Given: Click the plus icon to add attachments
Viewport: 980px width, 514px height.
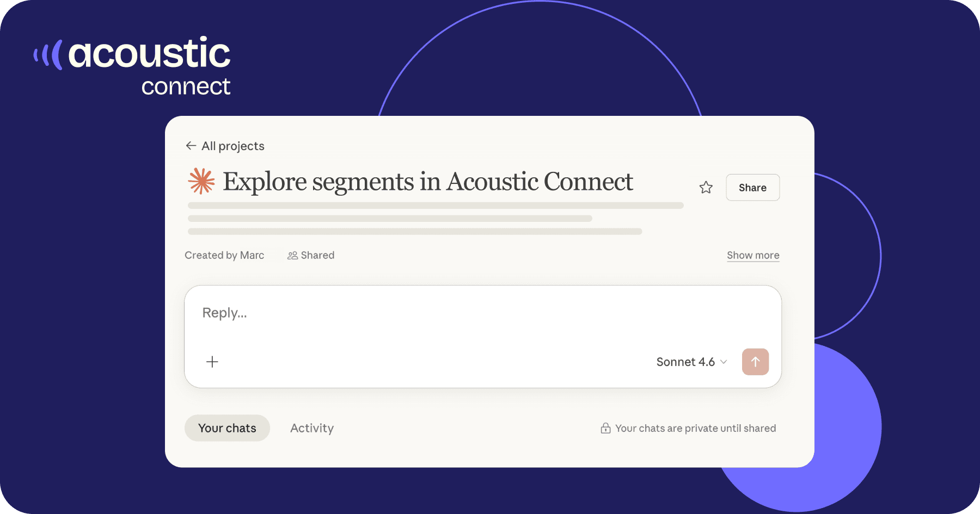Looking at the screenshot, I should pyautogui.click(x=212, y=362).
